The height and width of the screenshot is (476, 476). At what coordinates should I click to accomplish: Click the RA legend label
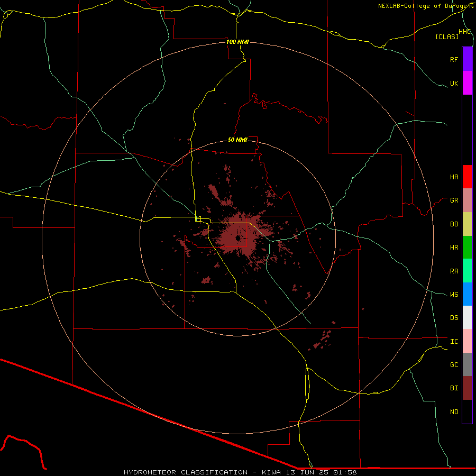click(454, 271)
